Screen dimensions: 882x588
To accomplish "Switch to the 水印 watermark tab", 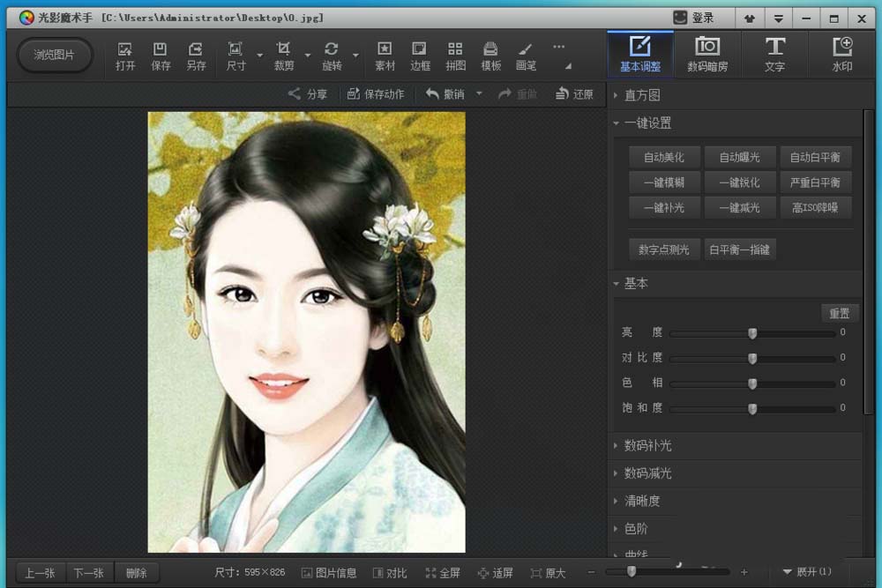I will click(842, 55).
